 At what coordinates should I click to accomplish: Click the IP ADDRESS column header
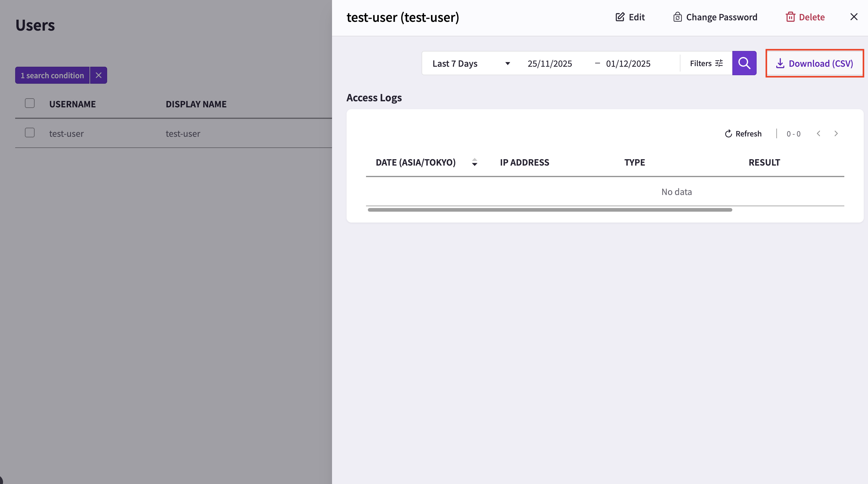(x=524, y=162)
